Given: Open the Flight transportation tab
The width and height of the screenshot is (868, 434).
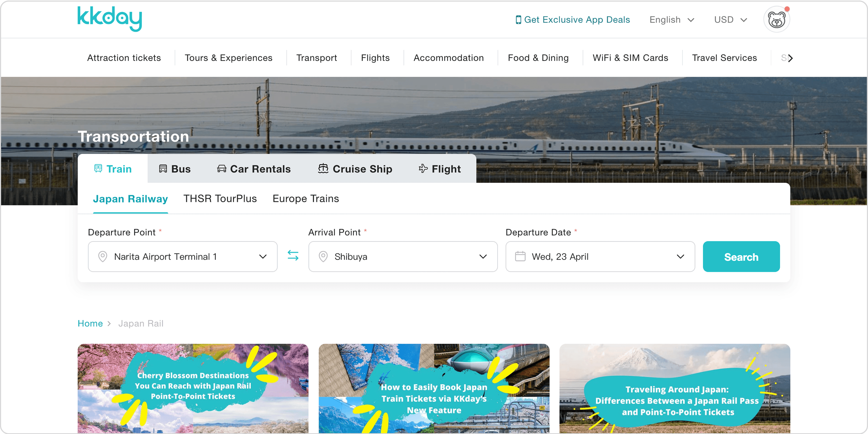Looking at the screenshot, I should 439,169.
